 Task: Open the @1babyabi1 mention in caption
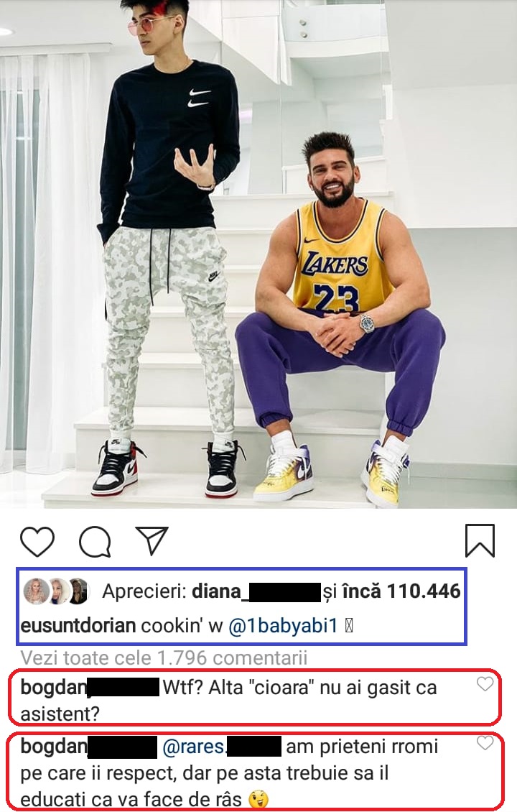(x=283, y=626)
